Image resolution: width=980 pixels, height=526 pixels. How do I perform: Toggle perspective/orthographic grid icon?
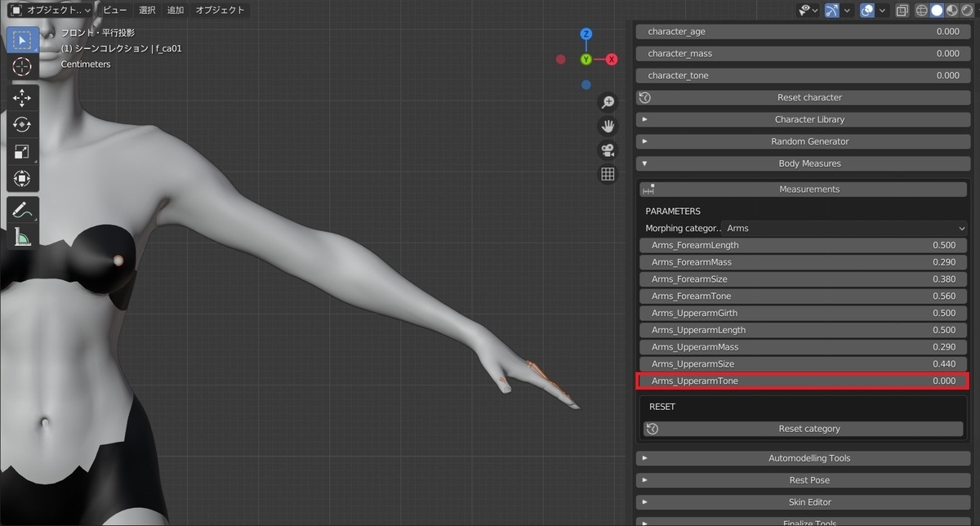click(x=608, y=173)
